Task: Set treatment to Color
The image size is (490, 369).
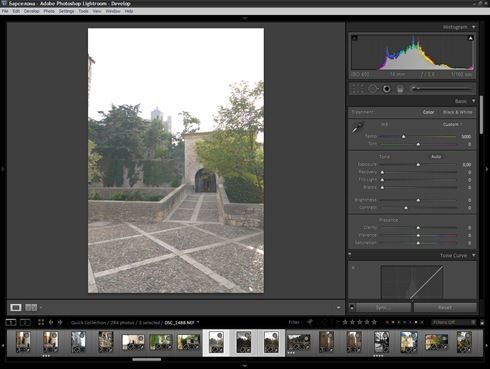Action: point(428,112)
